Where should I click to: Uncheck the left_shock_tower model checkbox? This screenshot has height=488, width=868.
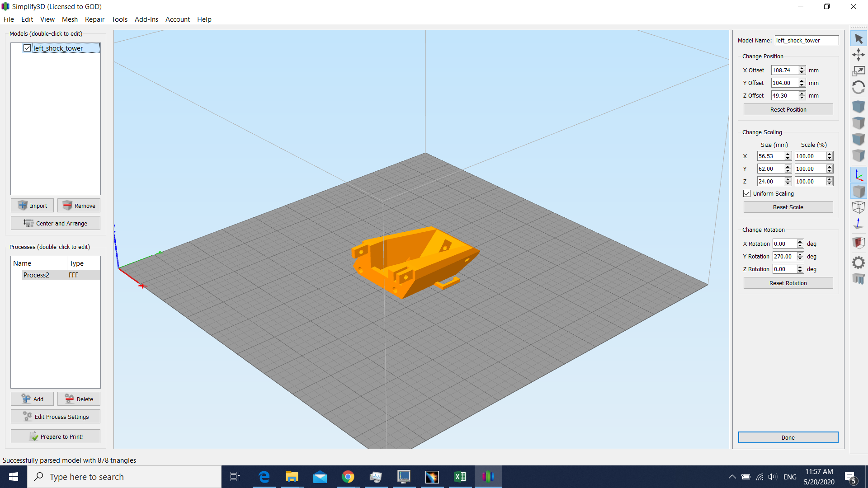click(27, 48)
